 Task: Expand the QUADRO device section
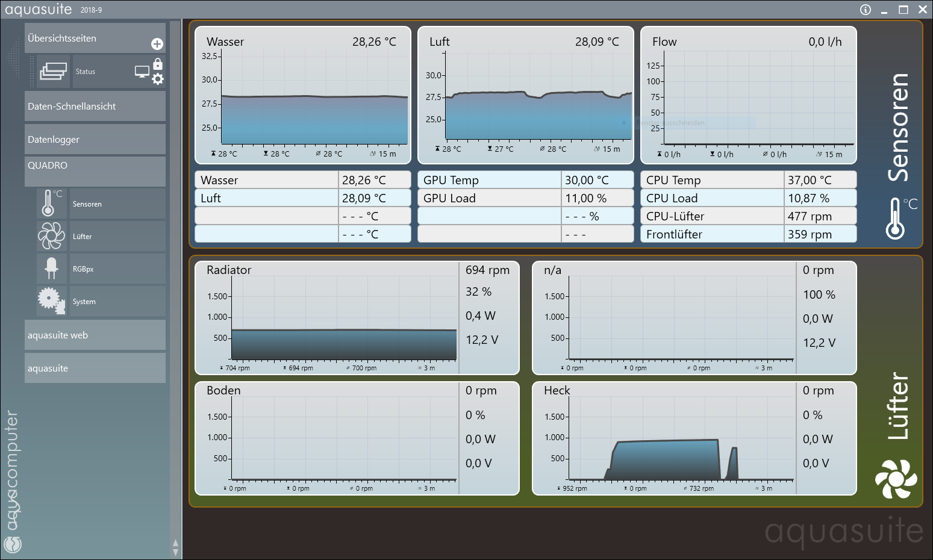[x=95, y=172]
